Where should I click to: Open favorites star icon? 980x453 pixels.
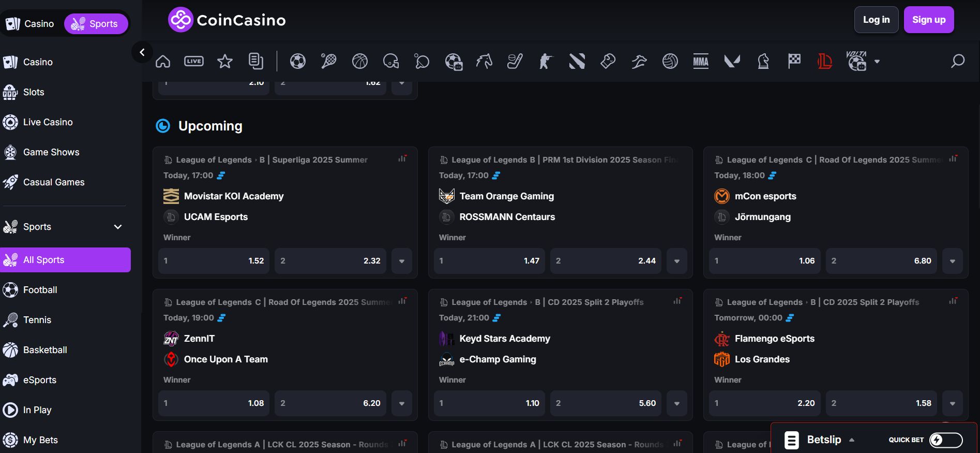click(225, 62)
